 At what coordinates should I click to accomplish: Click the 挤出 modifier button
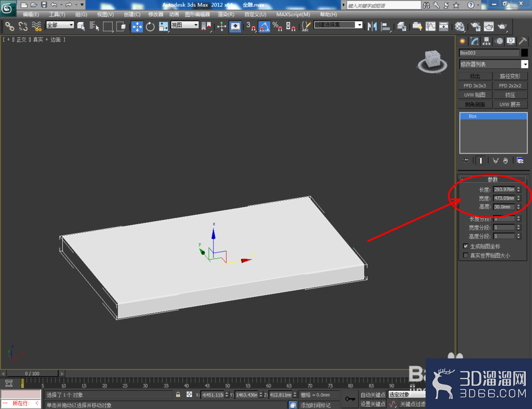(475, 76)
